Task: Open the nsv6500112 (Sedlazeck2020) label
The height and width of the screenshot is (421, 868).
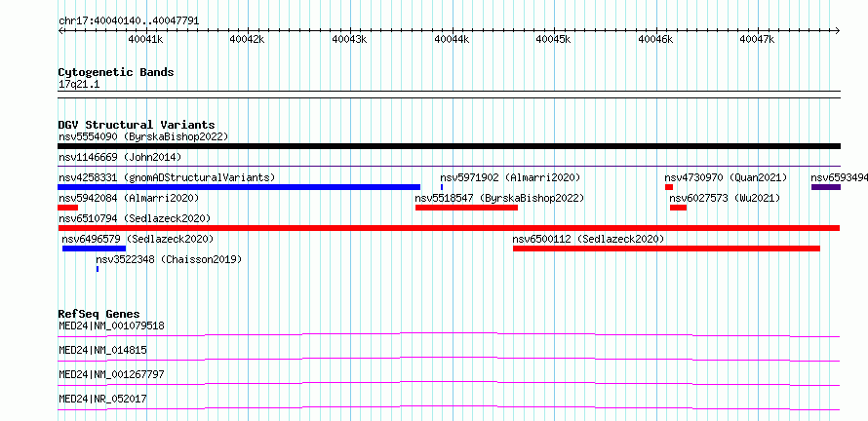Action: (588, 239)
